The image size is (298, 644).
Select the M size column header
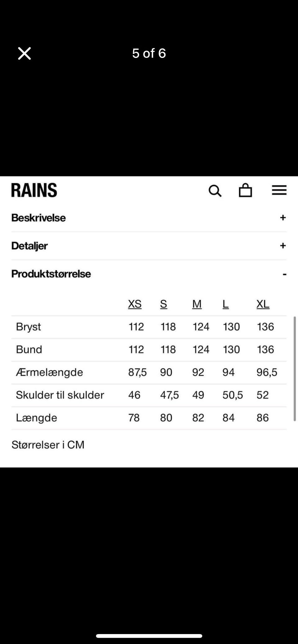click(197, 304)
